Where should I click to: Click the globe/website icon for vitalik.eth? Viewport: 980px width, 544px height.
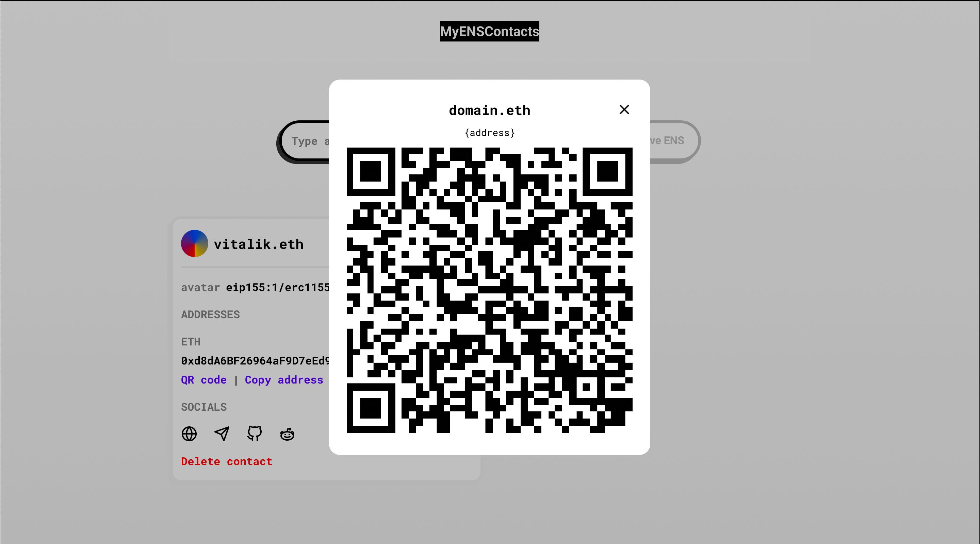pos(190,434)
